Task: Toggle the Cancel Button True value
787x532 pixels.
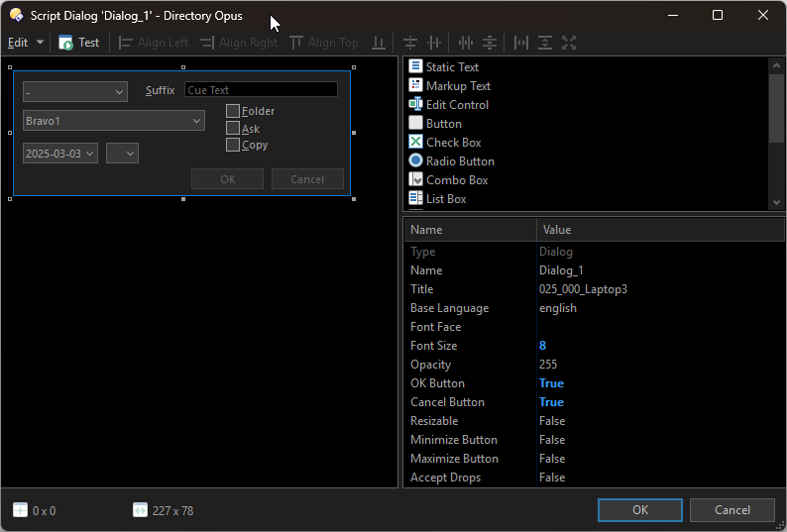Action: [x=551, y=402]
